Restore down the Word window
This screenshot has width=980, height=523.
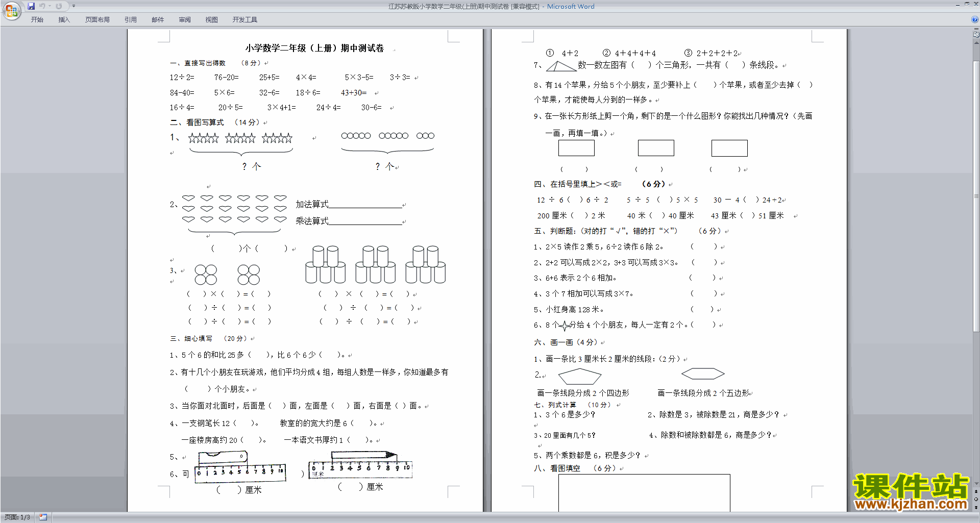pyautogui.click(x=967, y=5)
